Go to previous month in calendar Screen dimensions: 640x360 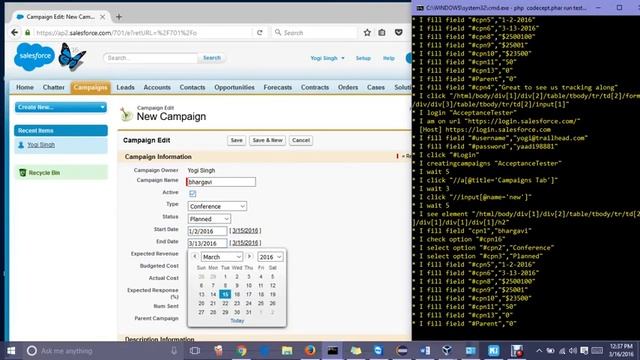(195, 256)
